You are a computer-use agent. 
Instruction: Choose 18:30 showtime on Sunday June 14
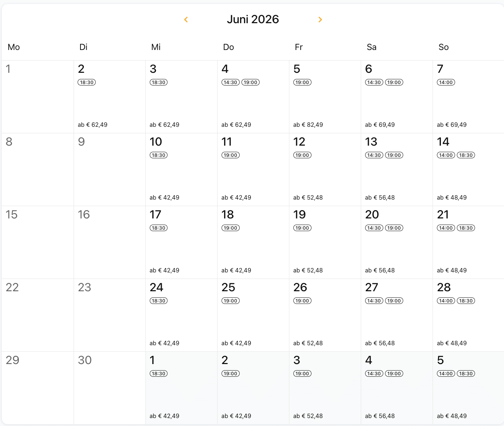click(466, 155)
